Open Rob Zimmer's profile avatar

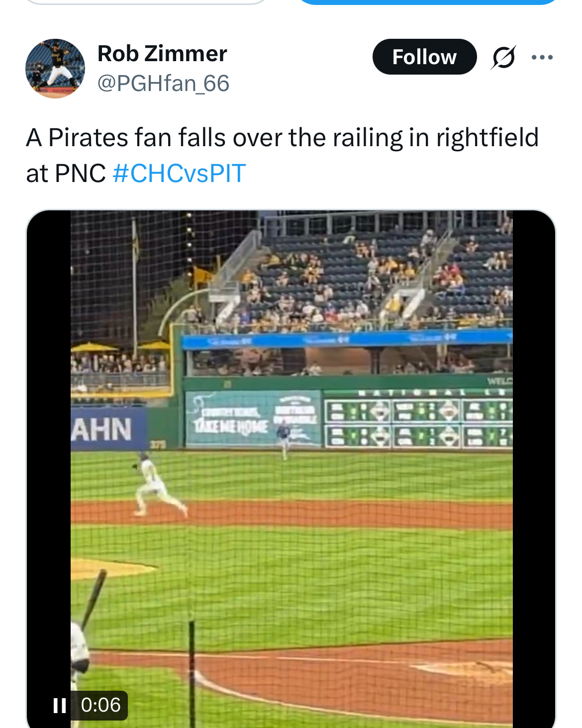click(55, 69)
